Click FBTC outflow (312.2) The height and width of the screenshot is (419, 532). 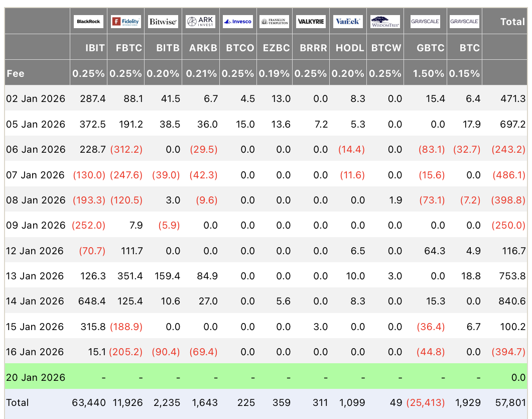(126, 149)
